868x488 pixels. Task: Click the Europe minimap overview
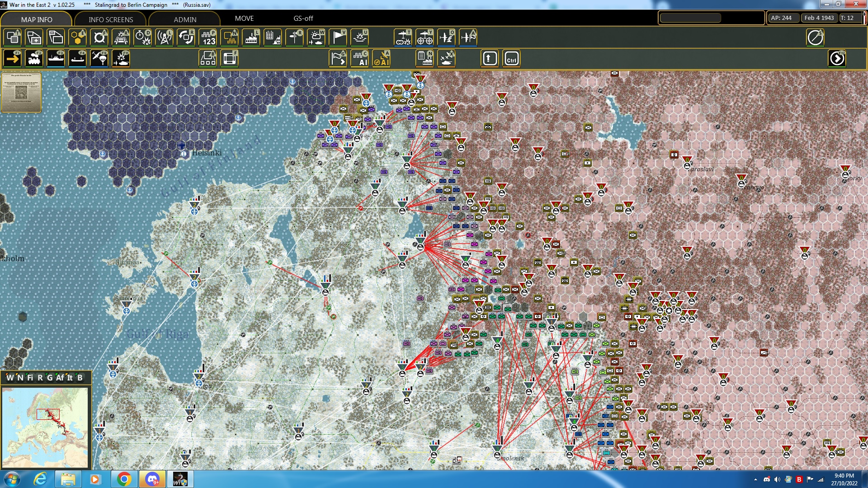click(x=45, y=427)
